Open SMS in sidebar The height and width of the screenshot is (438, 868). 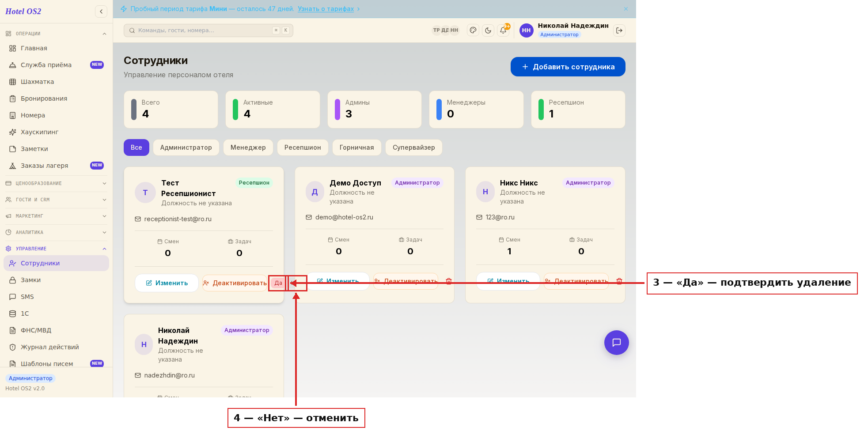pyautogui.click(x=56, y=297)
